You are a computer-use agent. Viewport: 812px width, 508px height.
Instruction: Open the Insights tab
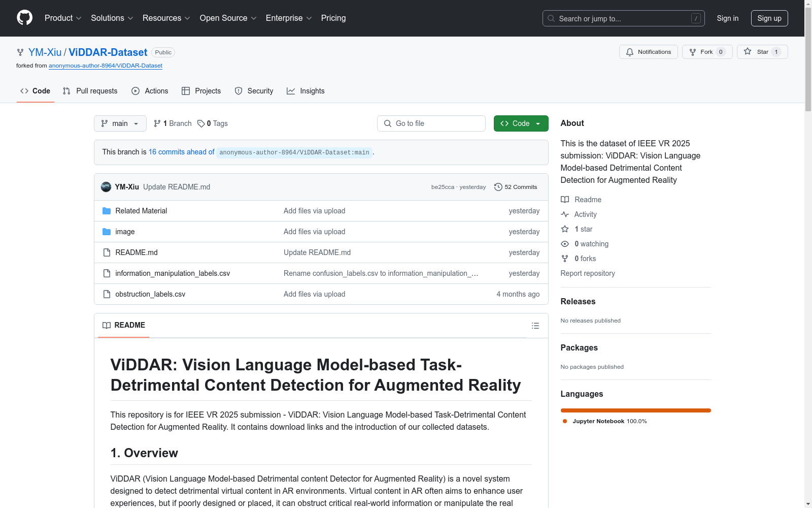click(306, 91)
